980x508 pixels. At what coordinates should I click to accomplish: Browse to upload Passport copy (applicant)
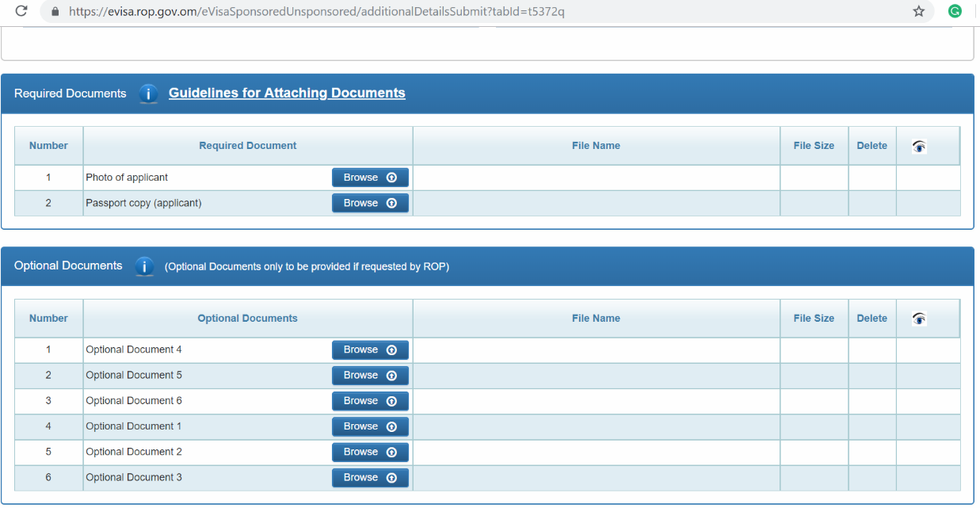tap(370, 203)
